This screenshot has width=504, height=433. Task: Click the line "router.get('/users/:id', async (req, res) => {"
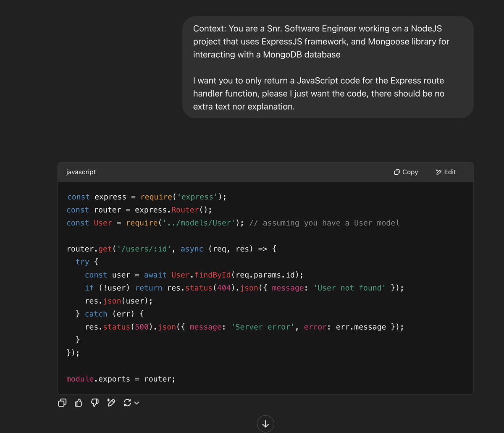click(171, 249)
